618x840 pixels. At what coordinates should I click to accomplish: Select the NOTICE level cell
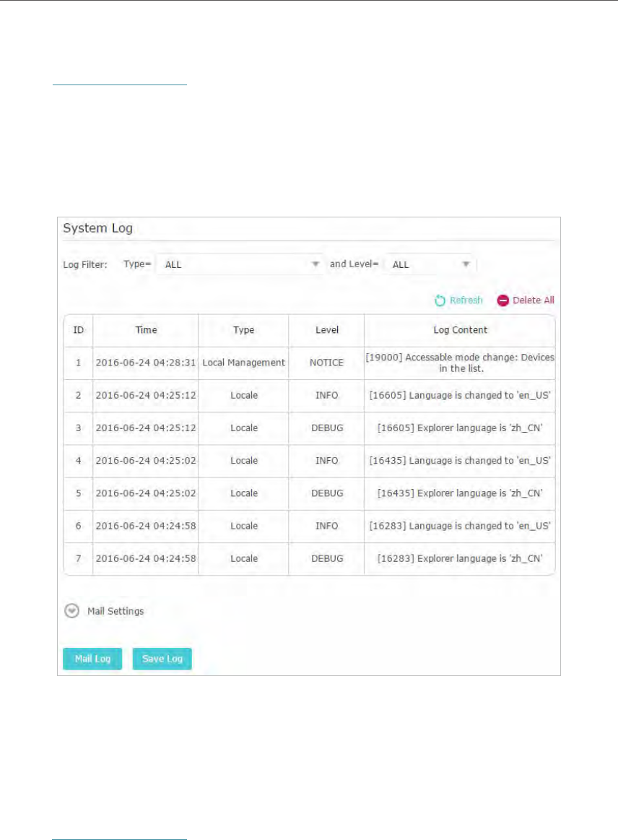point(326,363)
